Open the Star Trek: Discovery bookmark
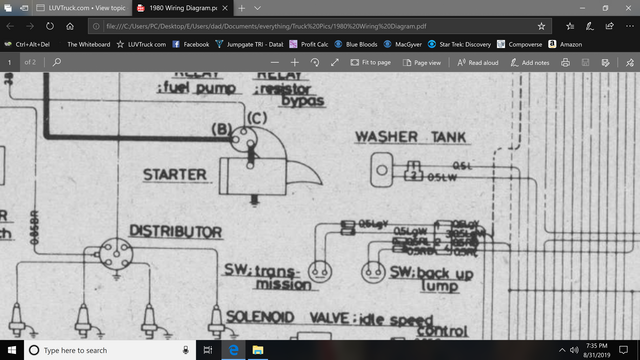 (459, 44)
